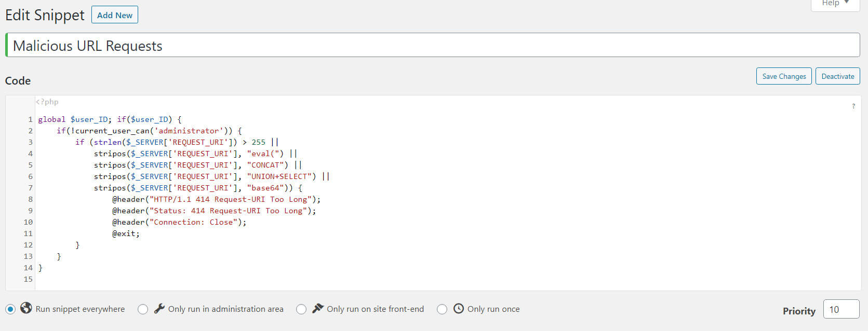Click the 'Connection: Close' header code line
Screen dimensions: 868x331
[x=179, y=222]
